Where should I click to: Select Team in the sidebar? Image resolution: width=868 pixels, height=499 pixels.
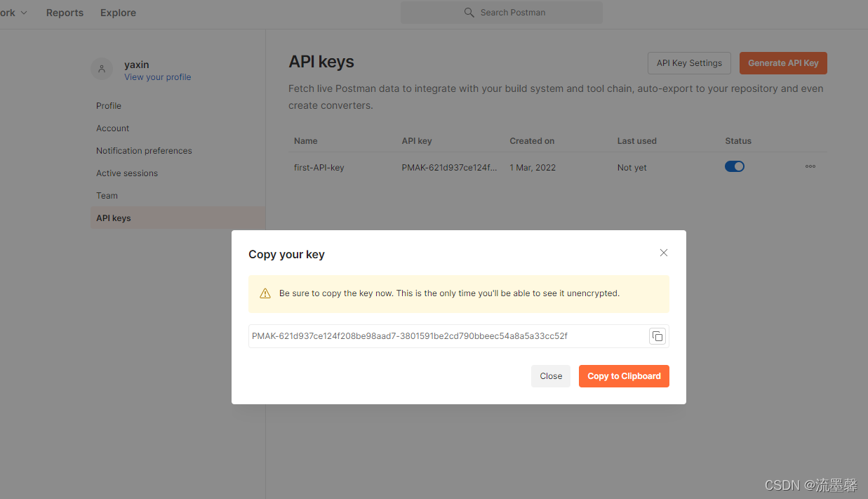tap(107, 196)
